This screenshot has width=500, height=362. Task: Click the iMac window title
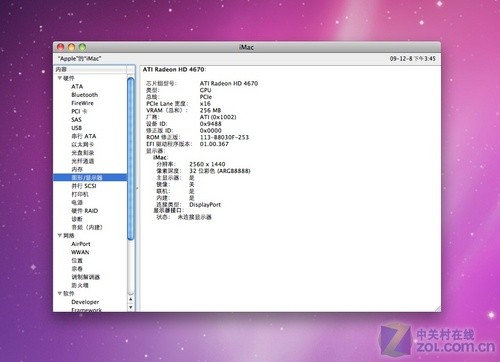click(246, 47)
